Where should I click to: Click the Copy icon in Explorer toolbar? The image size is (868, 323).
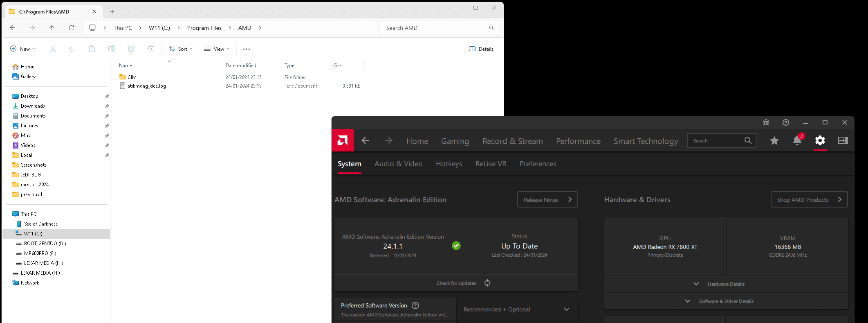72,49
